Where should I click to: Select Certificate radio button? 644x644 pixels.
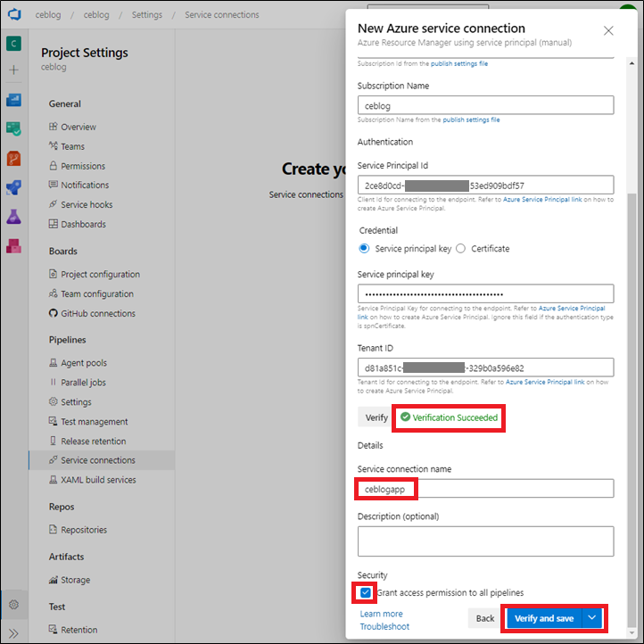pyautogui.click(x=461, y=249)
